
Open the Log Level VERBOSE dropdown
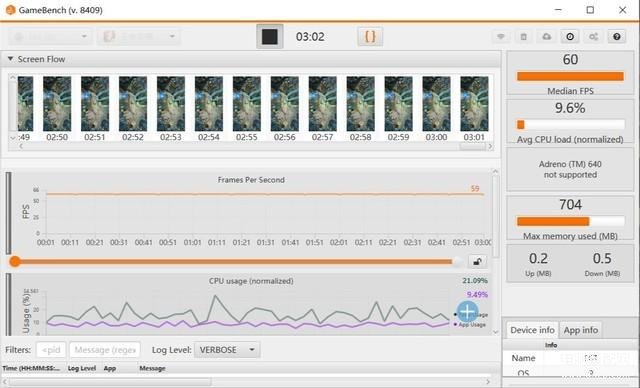[227, 350]
